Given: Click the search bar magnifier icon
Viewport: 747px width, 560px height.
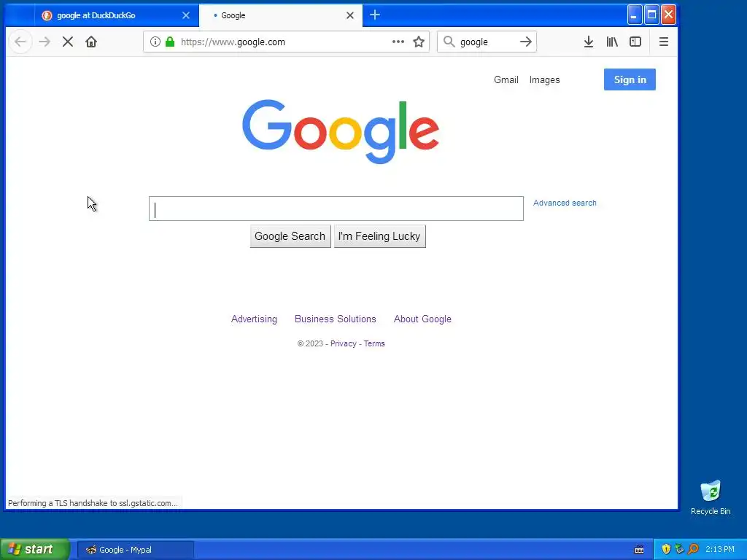Looking at the screenshot, I should [449, 42].
